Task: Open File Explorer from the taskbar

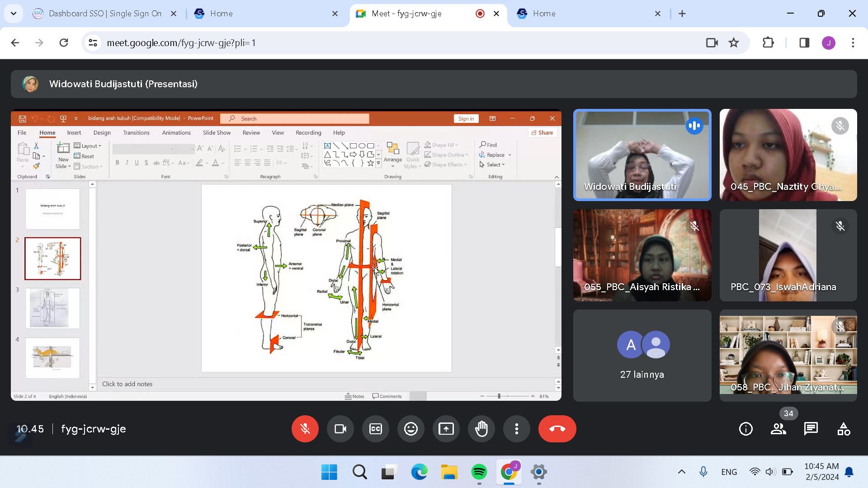Action: click(x=449, y=472)
